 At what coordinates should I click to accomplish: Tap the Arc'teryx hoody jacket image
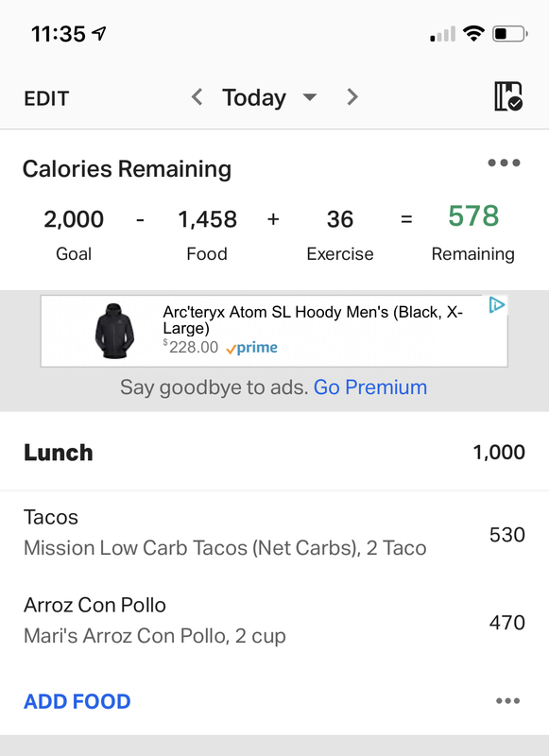[114, 331]
